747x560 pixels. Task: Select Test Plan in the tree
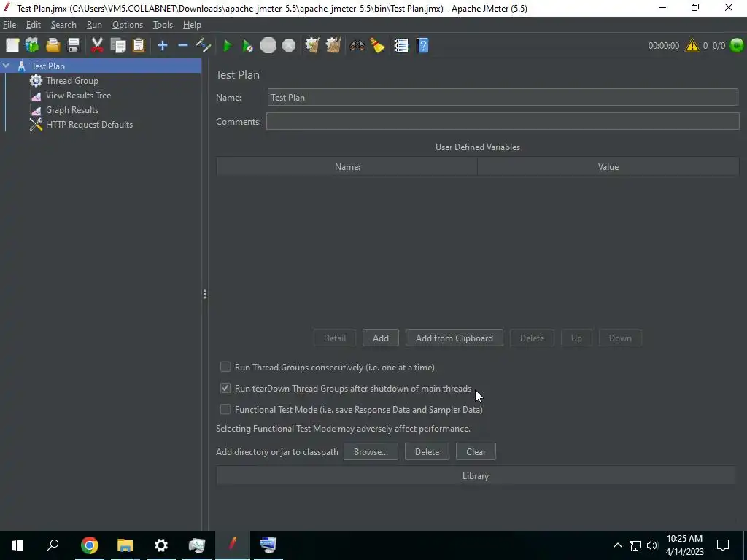pos(48,66)
